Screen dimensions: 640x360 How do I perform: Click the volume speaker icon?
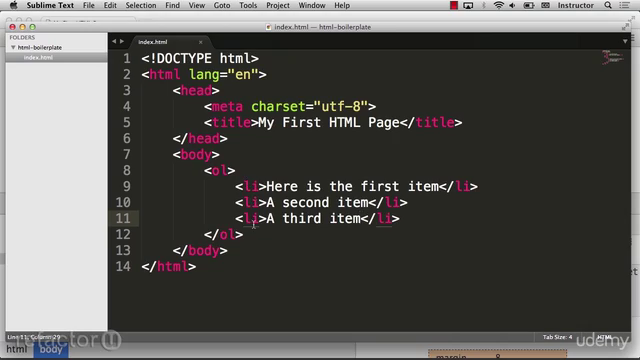coord(512,5)
